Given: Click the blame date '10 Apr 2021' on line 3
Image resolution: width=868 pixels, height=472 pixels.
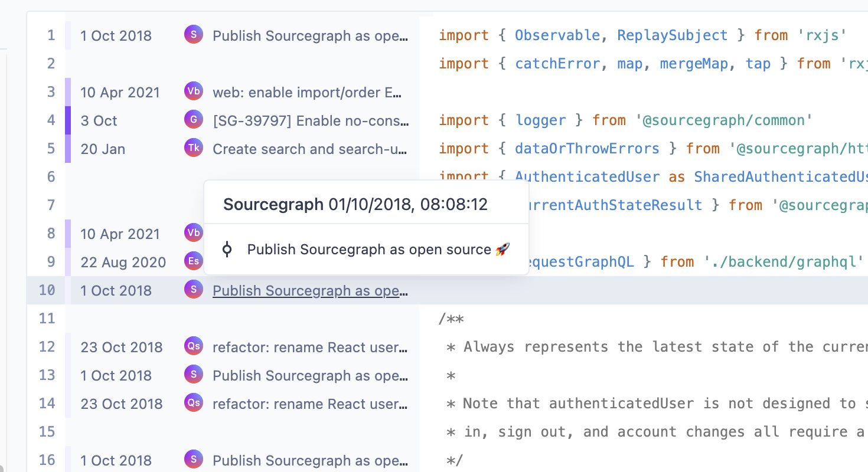Looking at the screenshot, I should point(120,93).
